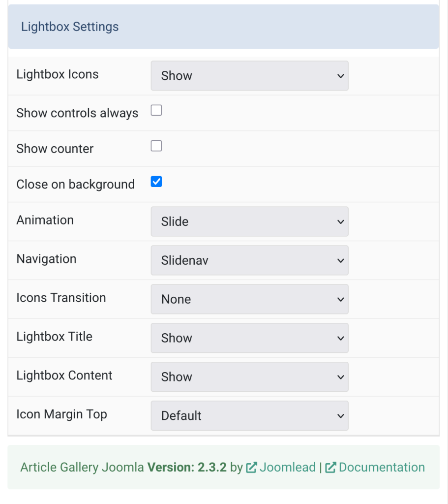Open the Lightbox Content dropdown
Viewport: 448px width, 504px height.
point(249,377)
